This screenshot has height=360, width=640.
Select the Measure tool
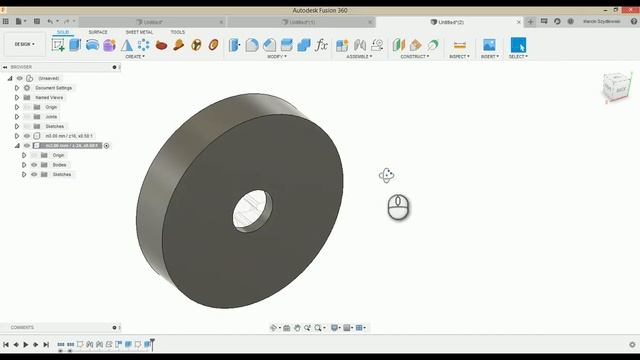[460, 45]
